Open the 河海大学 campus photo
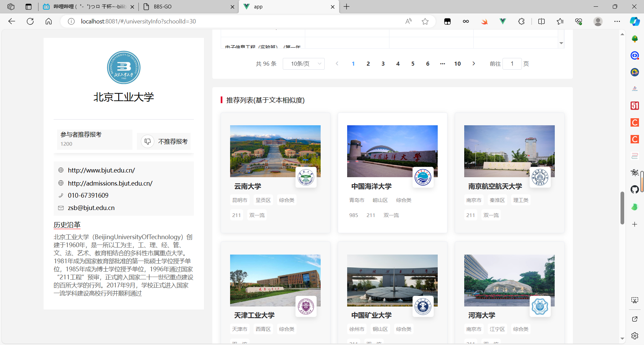This screenshot has width=644, height=345. click(509, 280)
